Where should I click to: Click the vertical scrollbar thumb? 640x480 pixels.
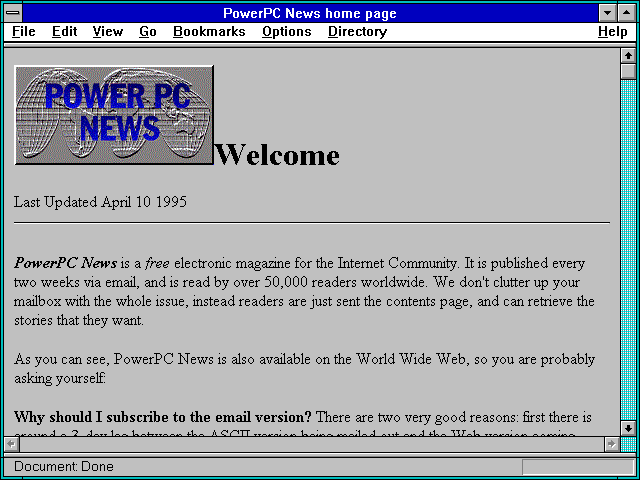(x=628, y=71)
